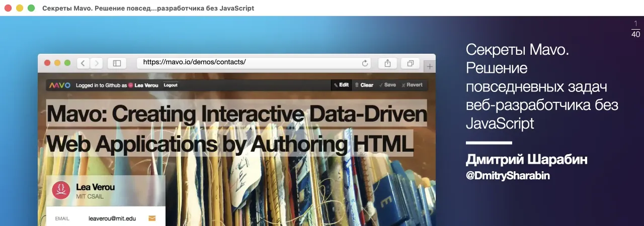Click the slide counter 1 of 40
This screenshot has height=226, width=644.
point(635,29)
